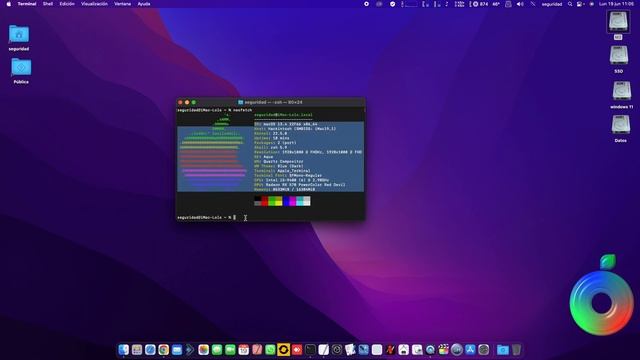Open Google Chrome from the Dock
Screen dimensions: 640x360
pos(164,349)
